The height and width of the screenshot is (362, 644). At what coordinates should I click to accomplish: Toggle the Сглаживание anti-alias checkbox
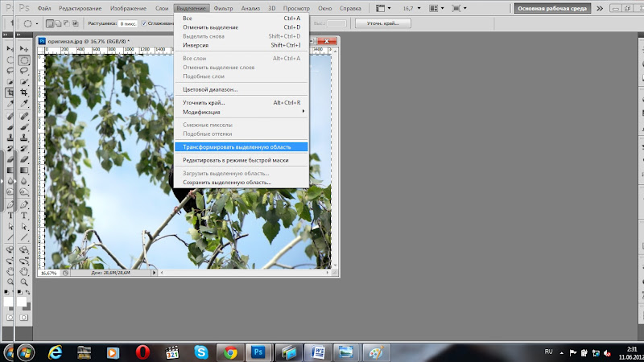pos(144,23)
